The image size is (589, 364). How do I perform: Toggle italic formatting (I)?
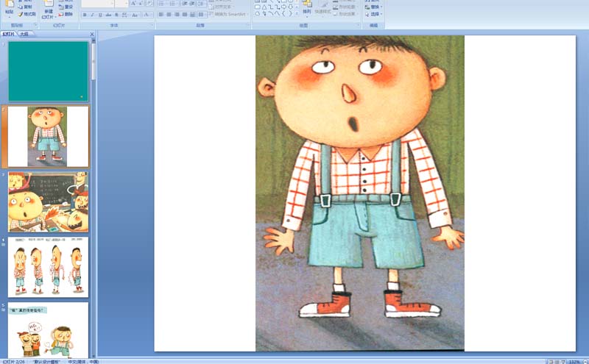click(93, 15)
